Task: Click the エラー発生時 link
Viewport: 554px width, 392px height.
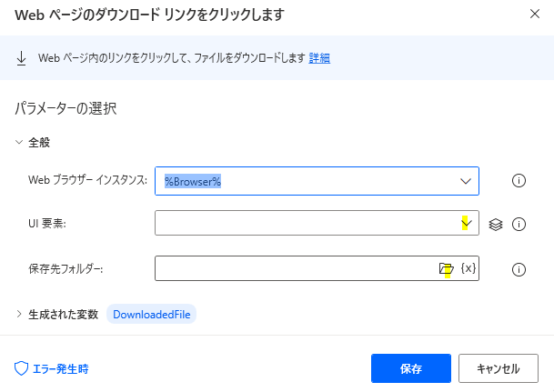Action: (x=62, y=368)
